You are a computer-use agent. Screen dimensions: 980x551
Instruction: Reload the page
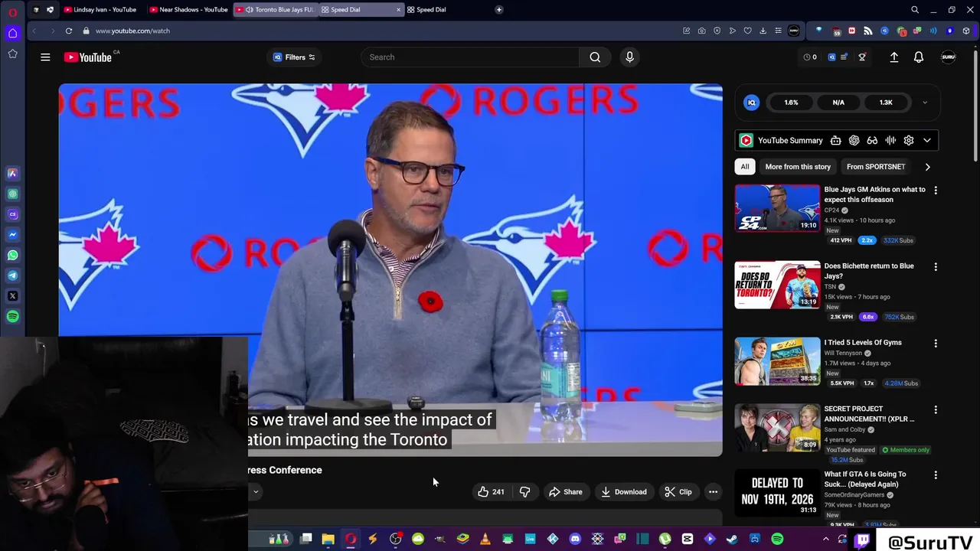tap(68, 31)
